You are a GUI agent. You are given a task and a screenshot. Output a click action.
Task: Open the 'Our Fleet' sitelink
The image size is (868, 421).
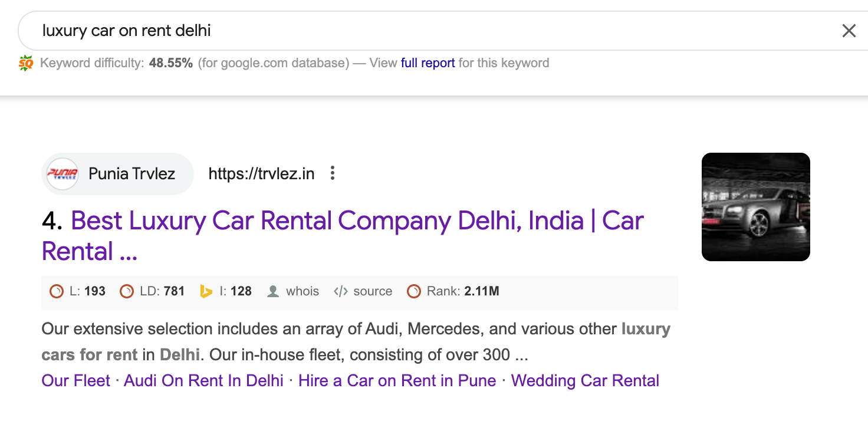[x=76, y=381]
